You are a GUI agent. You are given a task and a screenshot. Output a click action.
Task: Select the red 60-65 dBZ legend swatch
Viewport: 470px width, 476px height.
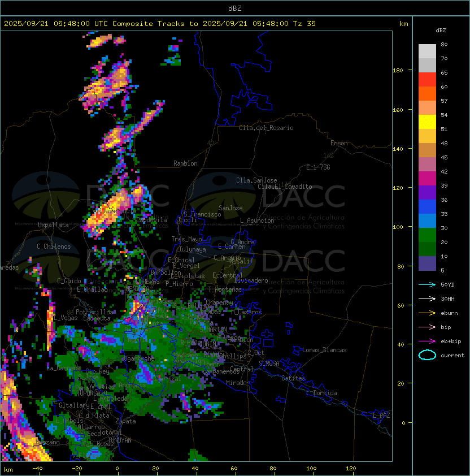click(427, 80)
